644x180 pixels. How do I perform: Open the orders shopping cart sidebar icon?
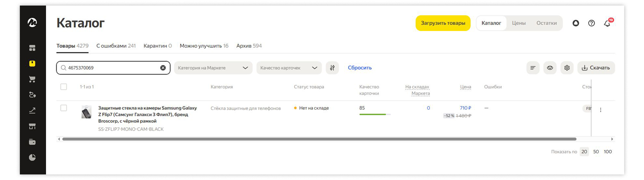[32, 79]
